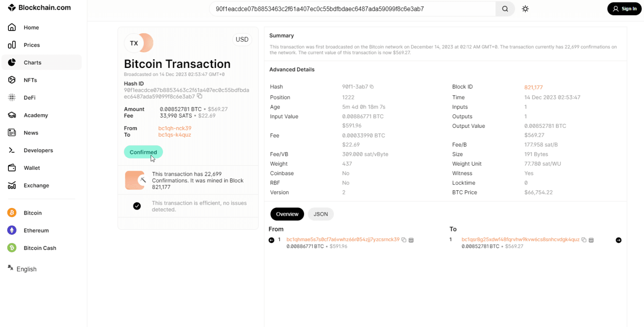Click the search magnifier button
Screen dimensions: 644x327
coord(505,9)
